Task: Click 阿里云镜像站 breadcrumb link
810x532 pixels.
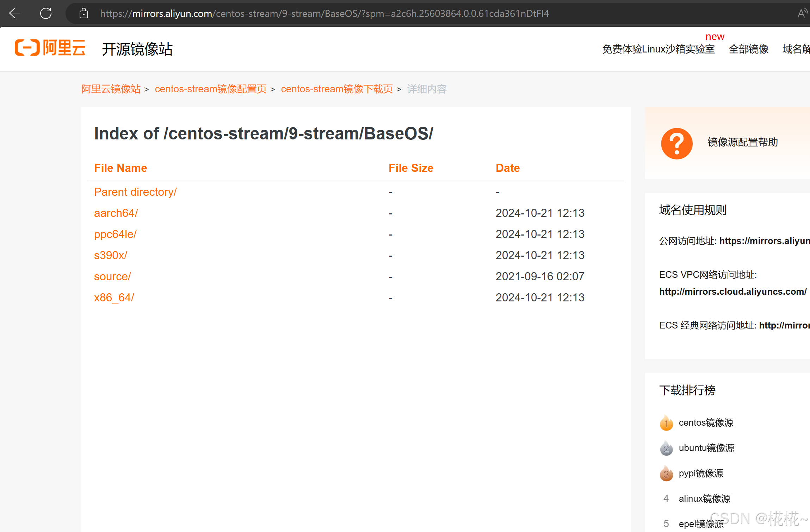Action: pyautogui.click(x=111, y=89)
